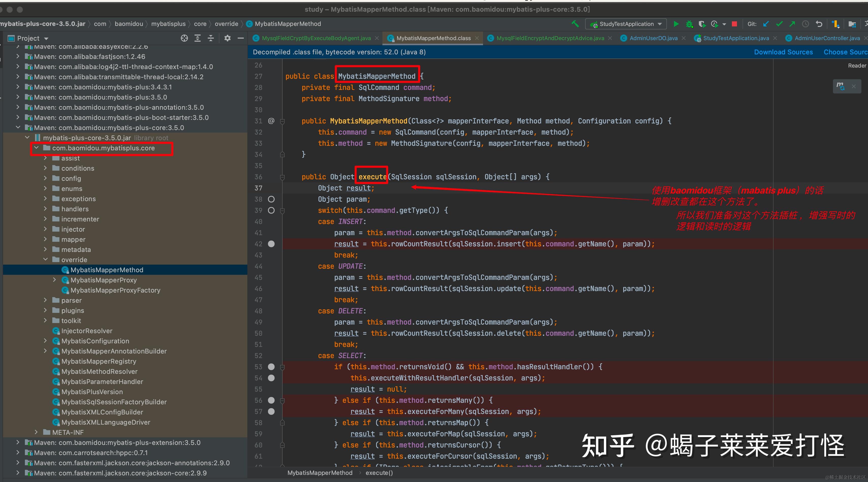868x482 pixels.
Task: Run StudyTestApplication with the green play button
Action: pyautogui.click(x=676, y=24)
